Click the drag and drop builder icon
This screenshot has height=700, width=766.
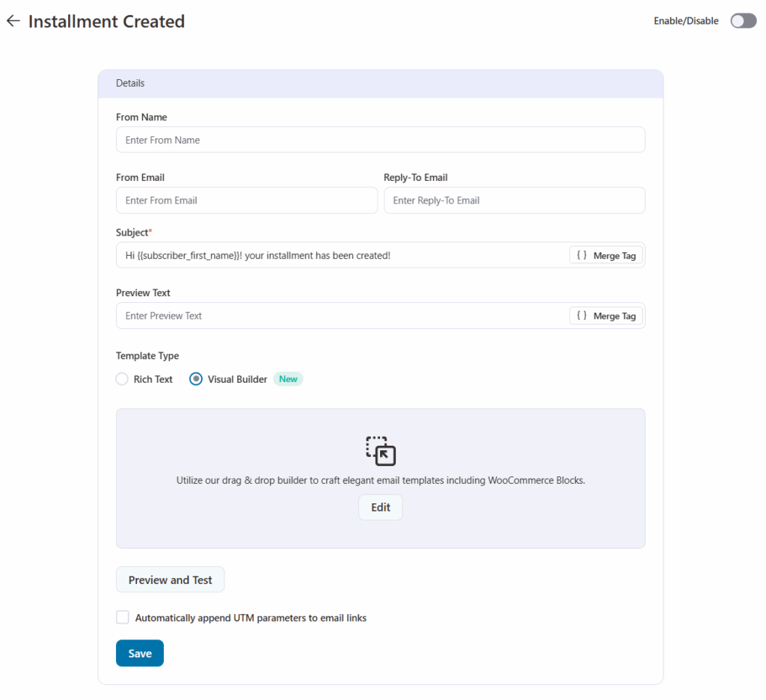pyautogui.click(x=380, y=451)
